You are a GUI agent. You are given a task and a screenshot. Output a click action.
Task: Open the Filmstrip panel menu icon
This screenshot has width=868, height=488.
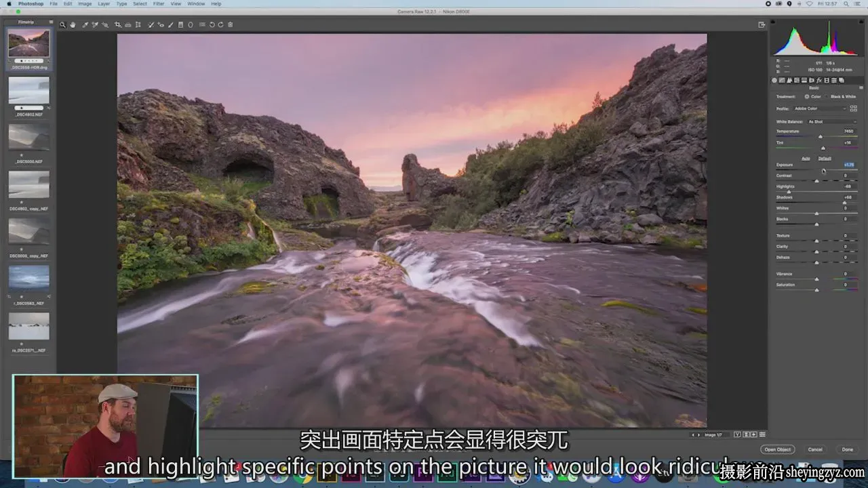[51, 22]
